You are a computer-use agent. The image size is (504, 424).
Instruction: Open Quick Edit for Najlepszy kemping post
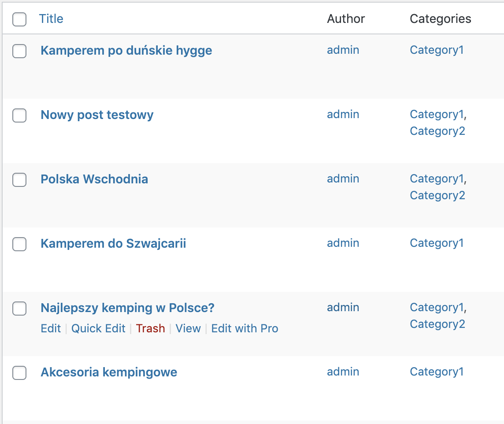(x=98, y=328)
